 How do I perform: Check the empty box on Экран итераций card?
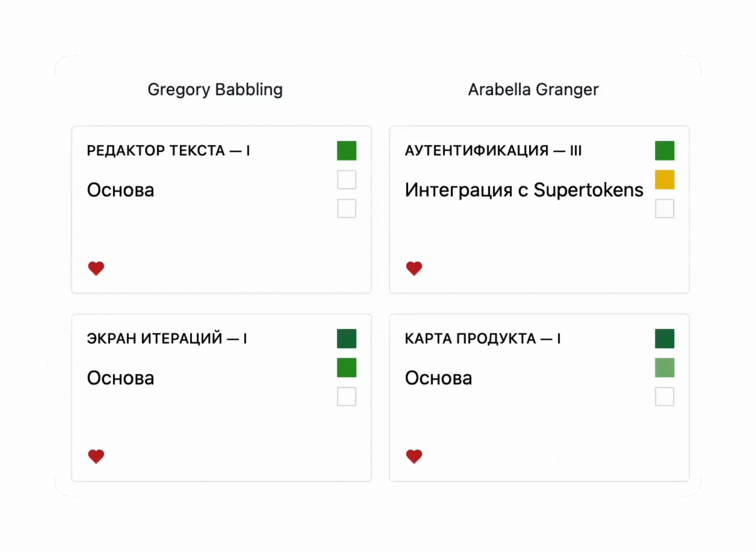[x=346, y=397]
